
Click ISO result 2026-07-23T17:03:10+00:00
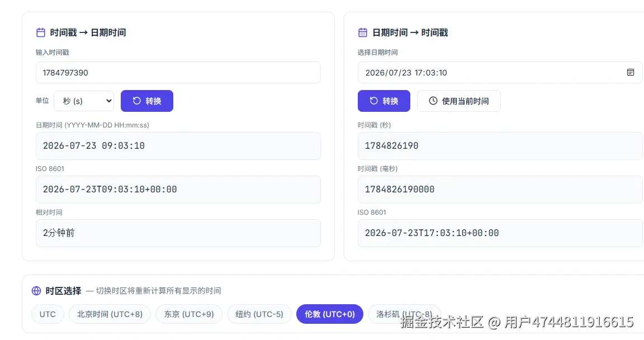point(500,233)
